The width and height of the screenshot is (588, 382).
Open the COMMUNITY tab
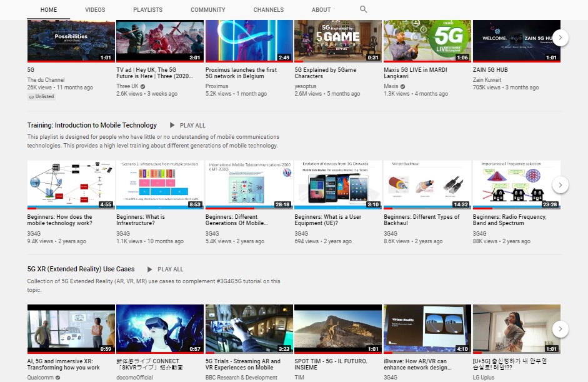tap(207, 10)
